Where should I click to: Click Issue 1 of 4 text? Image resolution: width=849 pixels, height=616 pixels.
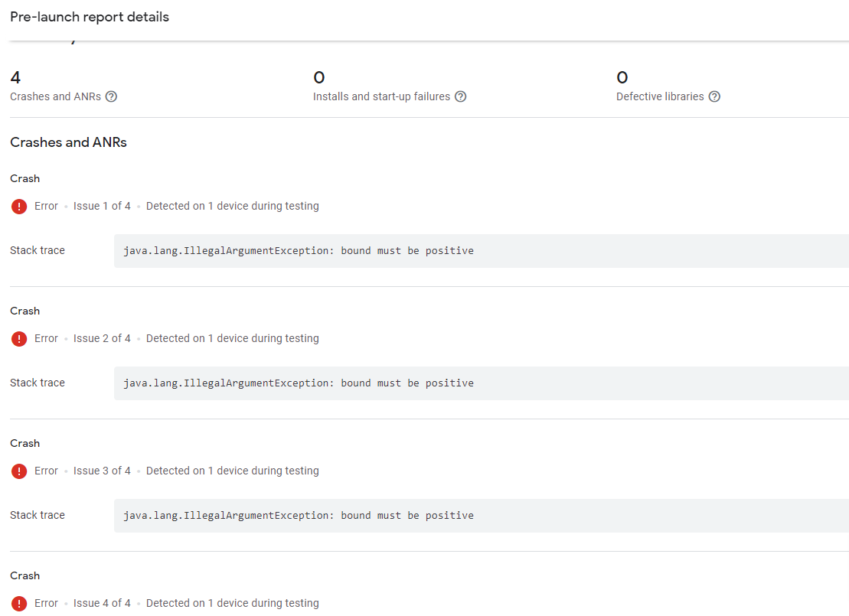(102, 206)
